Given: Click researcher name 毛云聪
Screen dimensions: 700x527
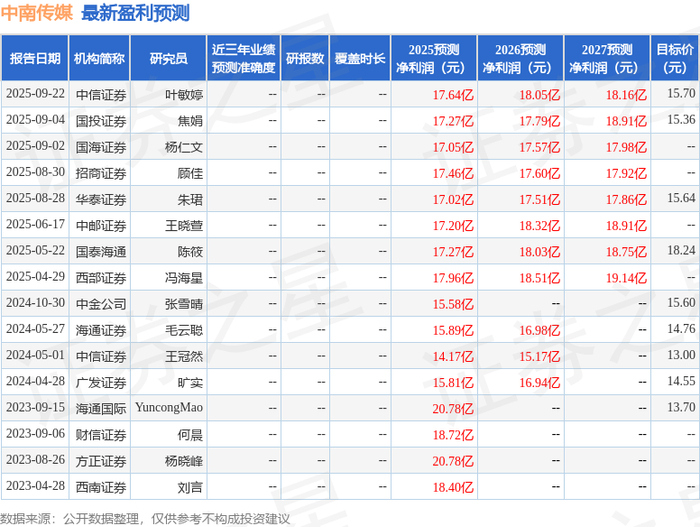Looking at the screenshot, I should pos(184,330).
